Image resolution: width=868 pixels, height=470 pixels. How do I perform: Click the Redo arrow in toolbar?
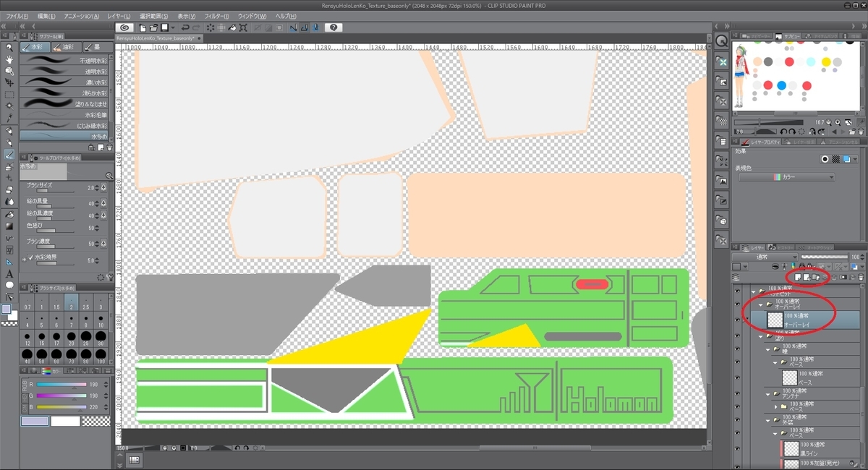coord(196,27)
